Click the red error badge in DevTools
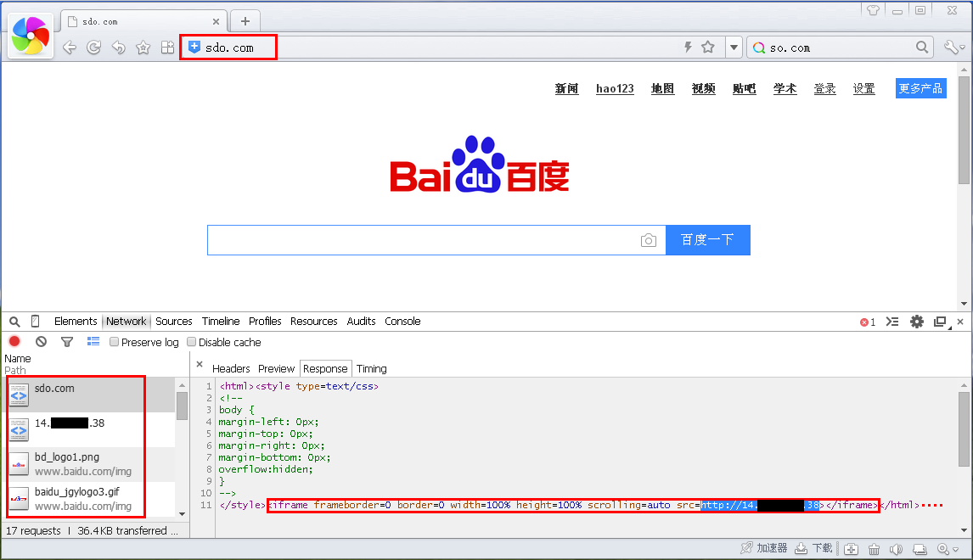The width and height of the screenshot is (973, 560). [x=866, y=322]
